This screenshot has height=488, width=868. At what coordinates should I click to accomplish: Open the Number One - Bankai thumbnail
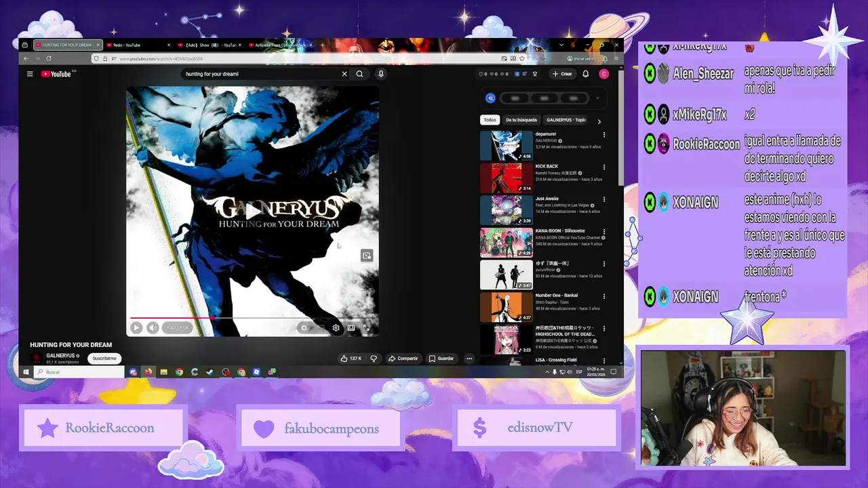point(507,307)
